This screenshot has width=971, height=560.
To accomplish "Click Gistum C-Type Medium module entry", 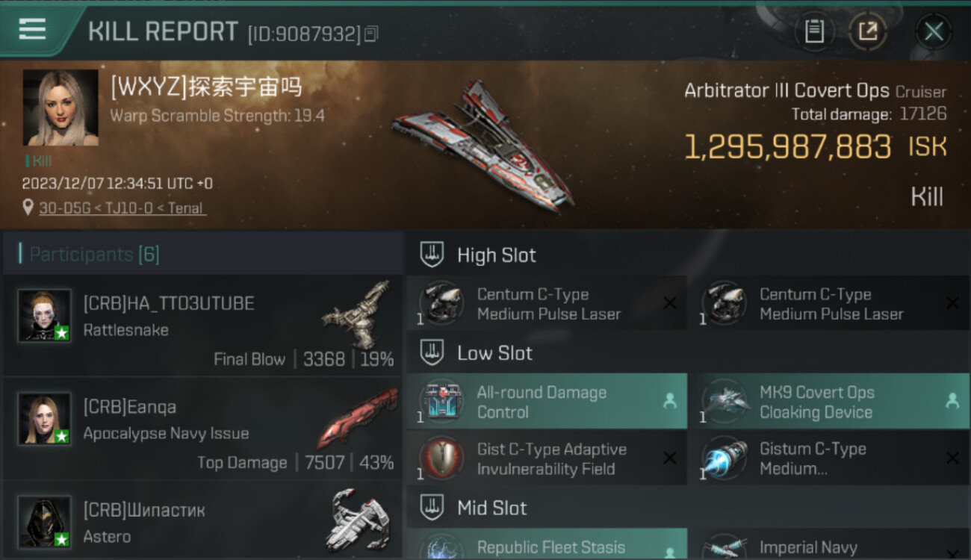I will pos(829,458).
